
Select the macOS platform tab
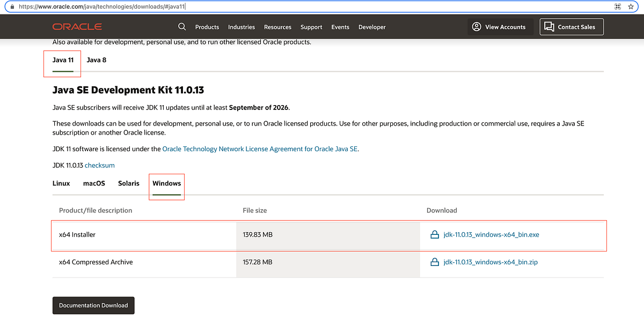click(93, 183)
